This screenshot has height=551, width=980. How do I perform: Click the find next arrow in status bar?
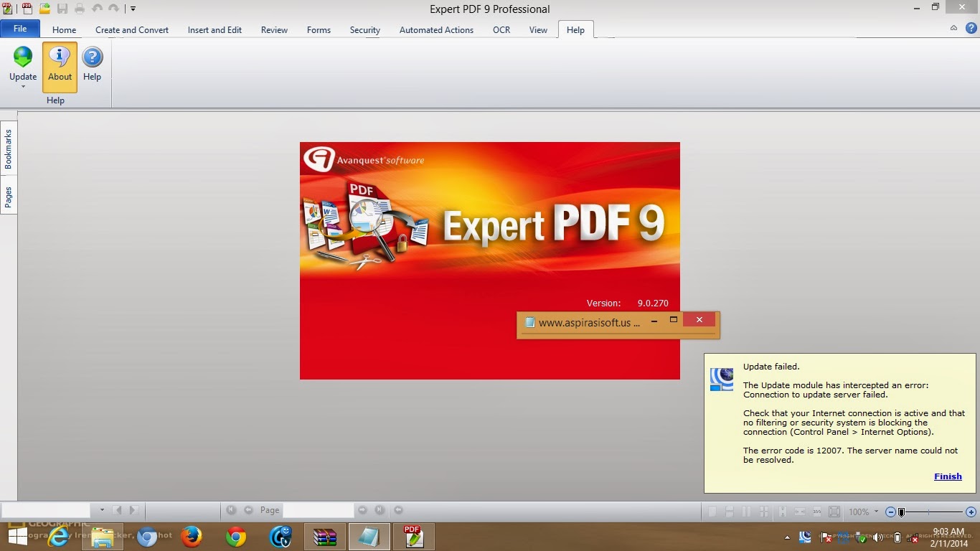(133, 510)
